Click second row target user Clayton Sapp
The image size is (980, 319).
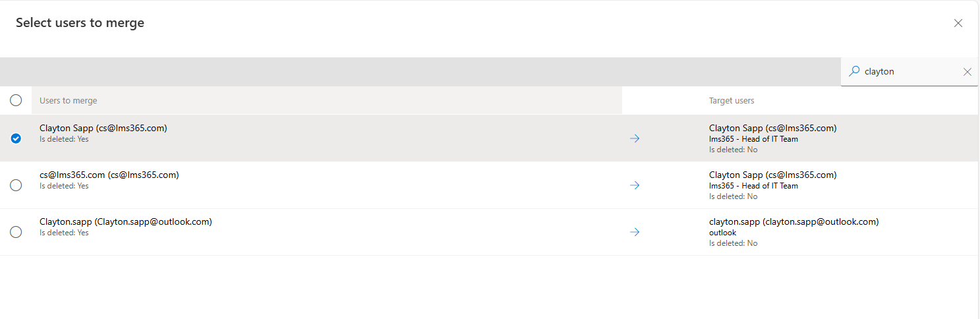pyautogui.click(x=773, y=175)
